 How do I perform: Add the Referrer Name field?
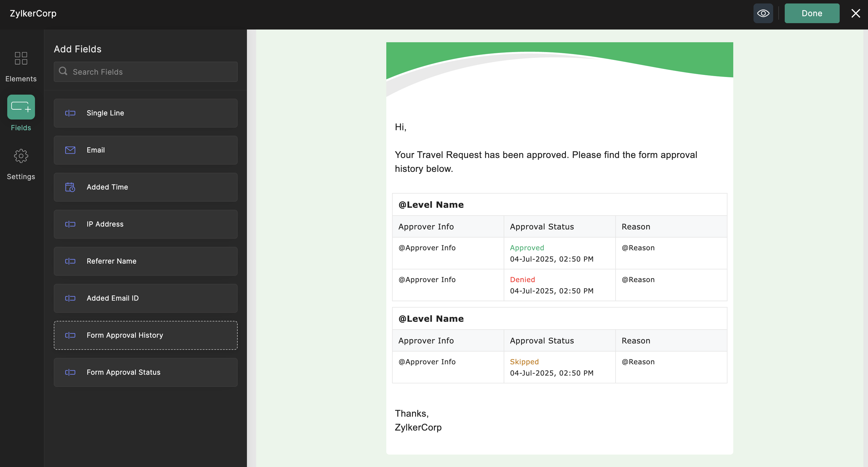click(x=145, y=261)
